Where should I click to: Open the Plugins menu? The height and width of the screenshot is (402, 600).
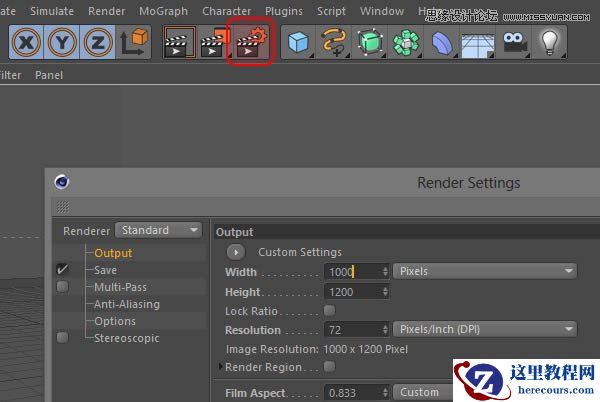click(x=284, y=11)
